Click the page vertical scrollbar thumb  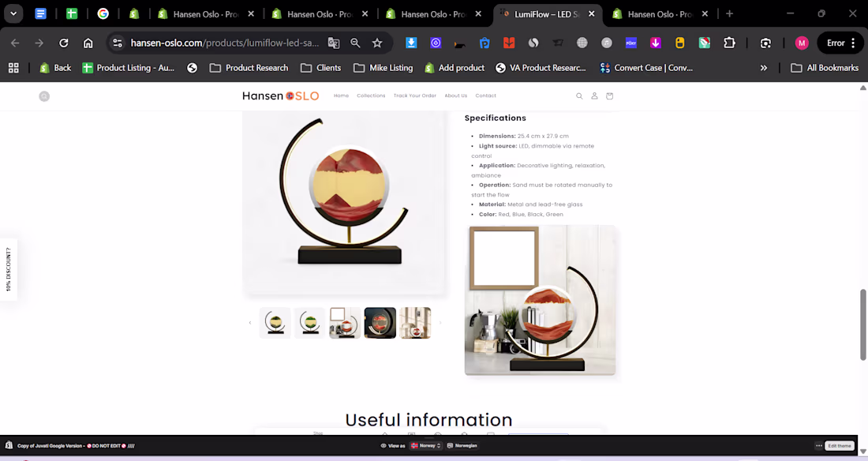pyautogui.click(x=863, y=324)
